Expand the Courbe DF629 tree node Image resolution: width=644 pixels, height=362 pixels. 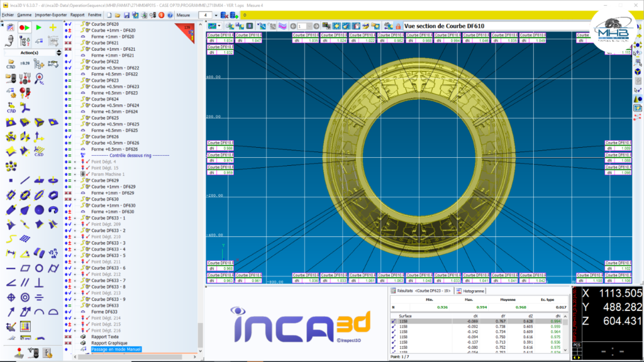tap(75, 180)
